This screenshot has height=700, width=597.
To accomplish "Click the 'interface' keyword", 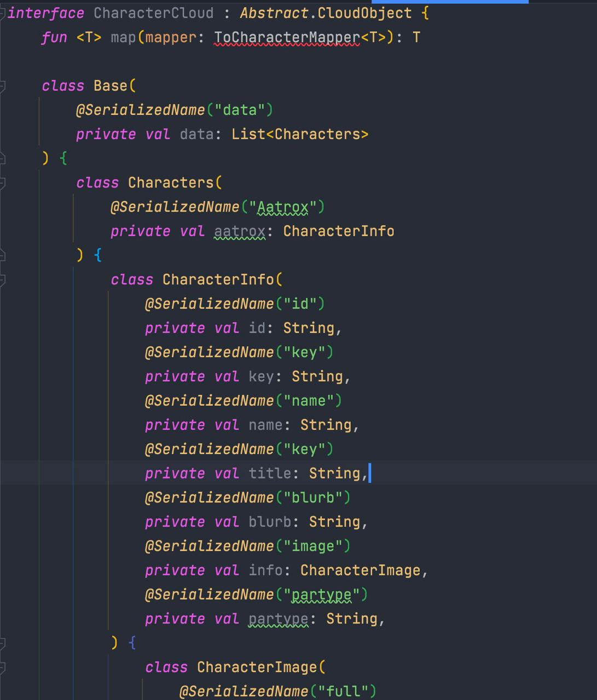I will tap(46, 13).
